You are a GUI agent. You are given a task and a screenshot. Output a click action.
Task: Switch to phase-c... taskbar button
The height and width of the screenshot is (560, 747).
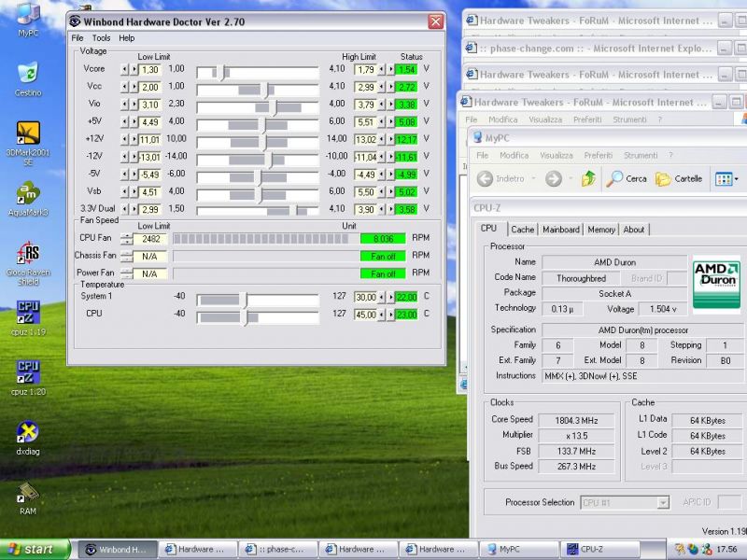(277, 550)
